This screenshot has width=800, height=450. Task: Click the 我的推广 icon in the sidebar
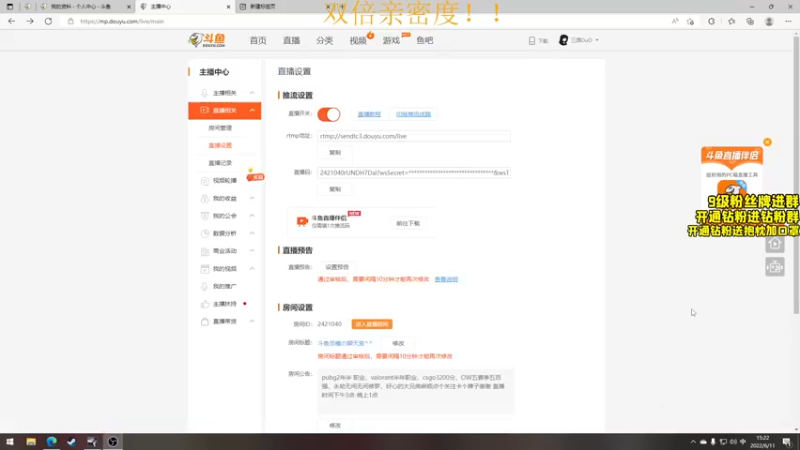205,286
